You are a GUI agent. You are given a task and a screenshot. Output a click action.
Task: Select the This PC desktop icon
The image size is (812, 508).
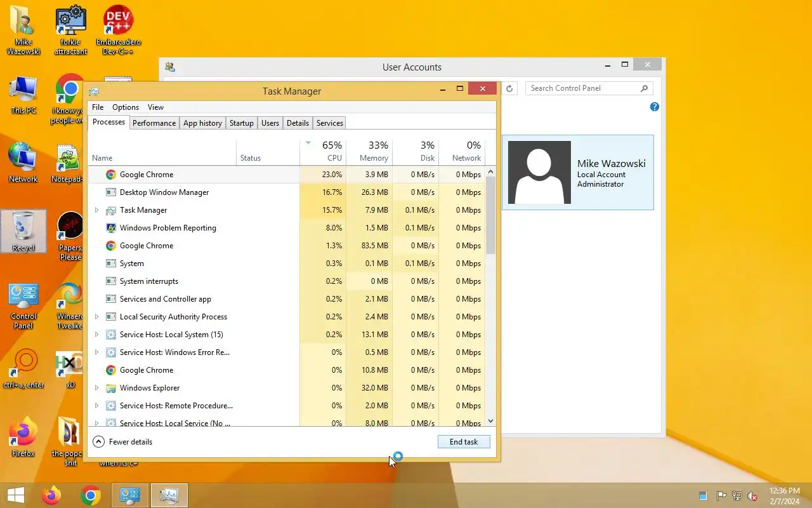(23, 95)
